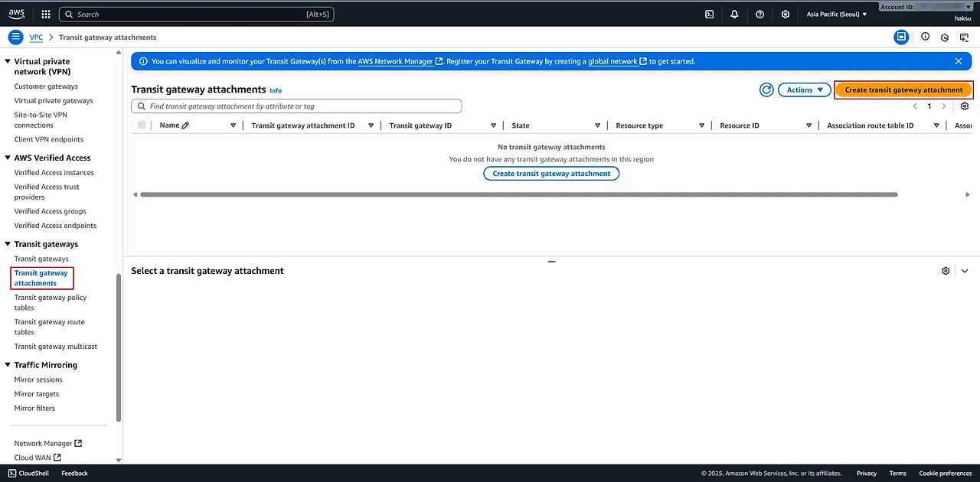Open the notifications bell
Image resolution: width=980 pixels, height=482 pixels.
[734, 14]
